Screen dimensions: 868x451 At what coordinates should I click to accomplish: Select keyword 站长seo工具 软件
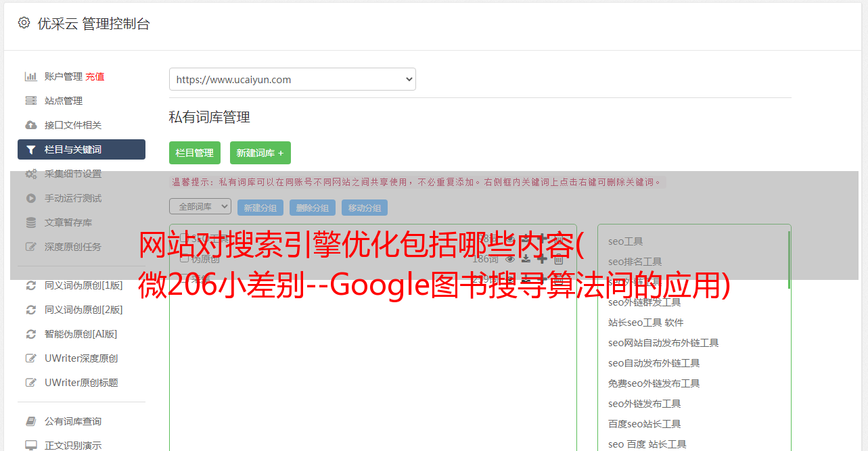click(x=645, y=323)
